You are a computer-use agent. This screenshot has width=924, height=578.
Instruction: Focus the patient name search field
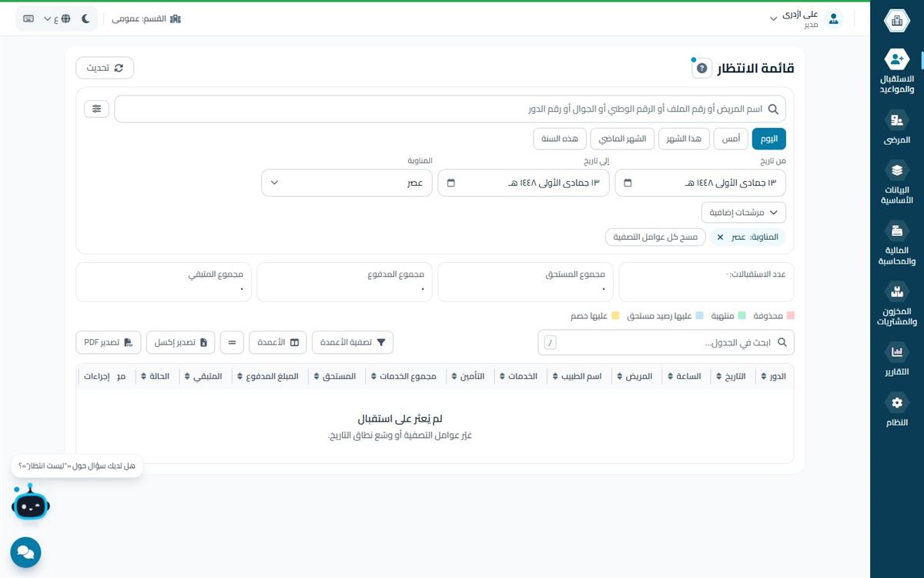tap(450, 109)
